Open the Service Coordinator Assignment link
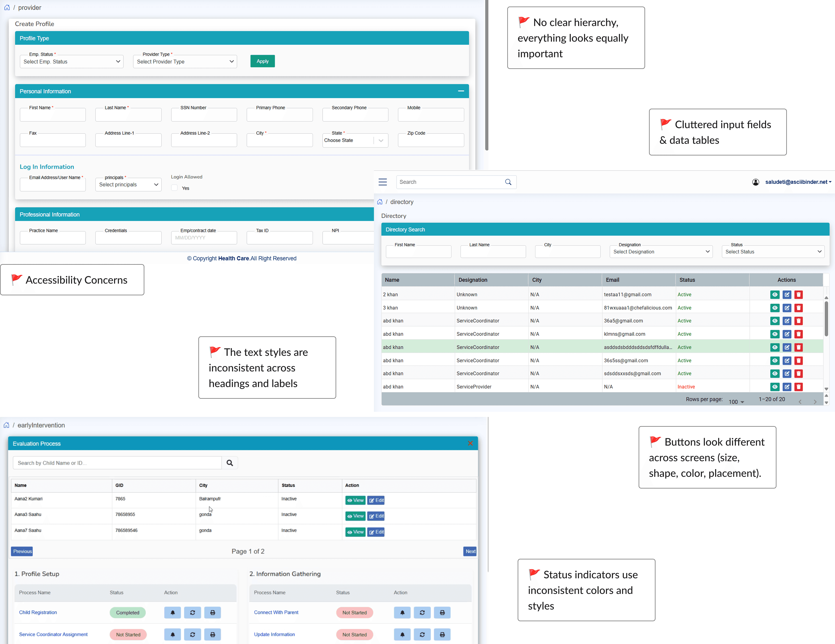The height and width of the screenshot is (644, 835). [53, 634]
